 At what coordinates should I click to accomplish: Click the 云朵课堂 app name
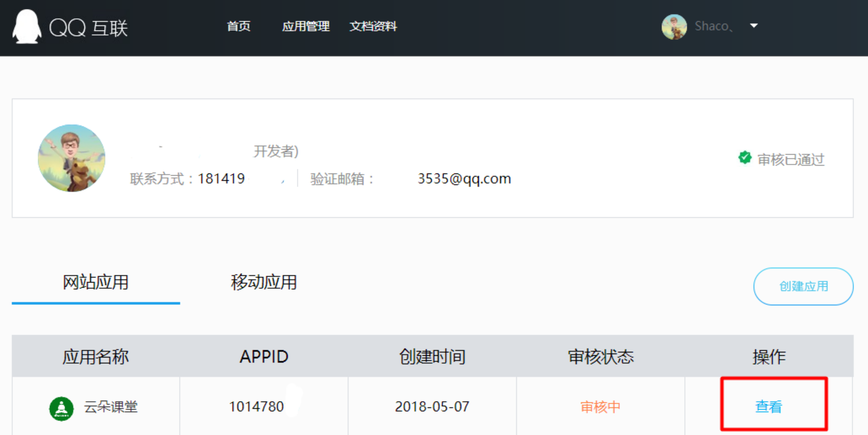(111, 407)
